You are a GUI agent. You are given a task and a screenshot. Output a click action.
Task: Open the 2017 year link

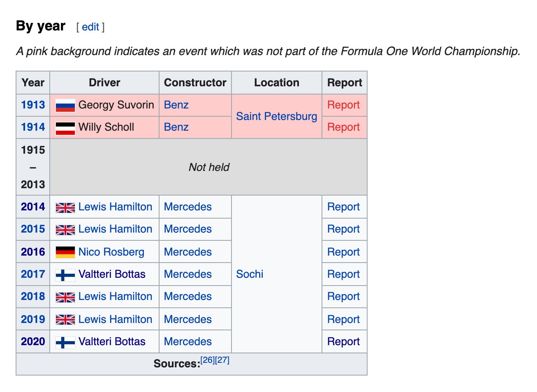(33, 274)
